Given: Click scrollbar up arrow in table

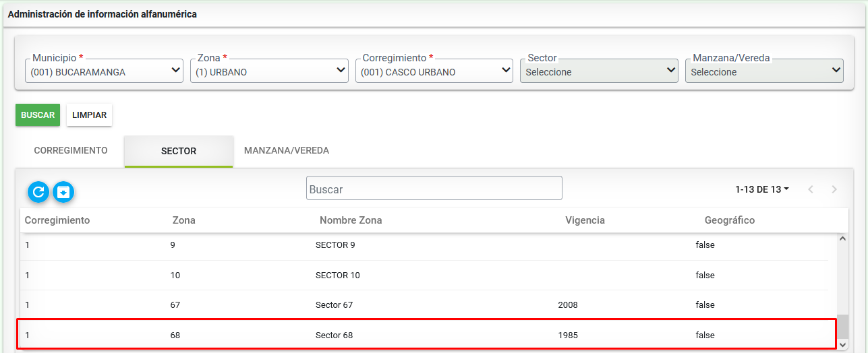Looking at the screenshot, I should [x=842, y=238].
